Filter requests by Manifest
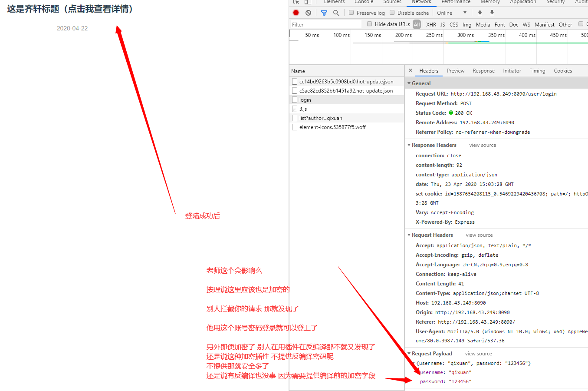The width and height of the screenshot is (588, 391). point(545,25)
